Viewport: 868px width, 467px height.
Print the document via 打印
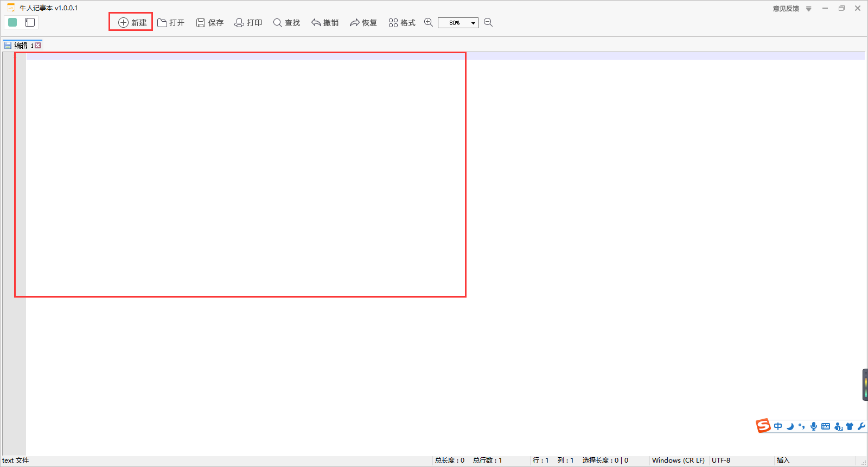point(248,22)
